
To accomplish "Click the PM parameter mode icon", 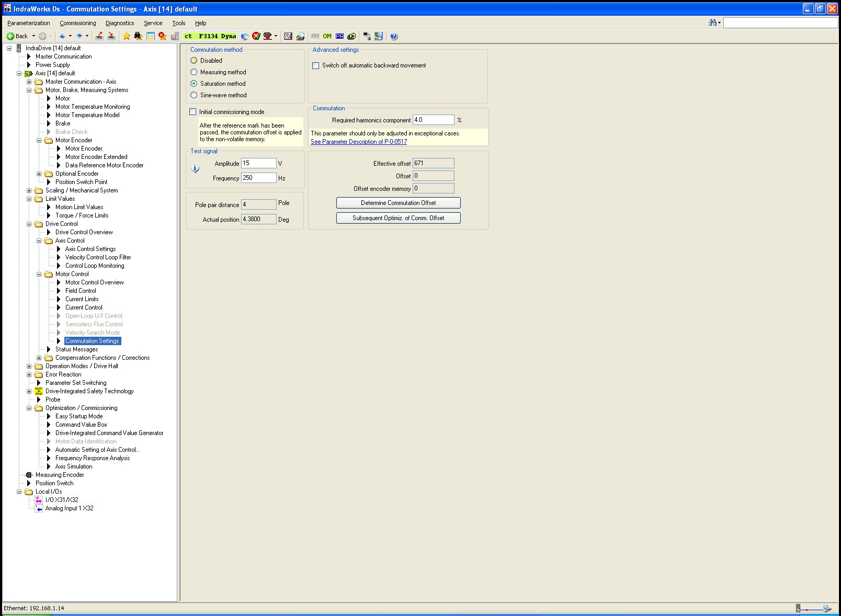I will pyautogui.click(x=315, y=36).
